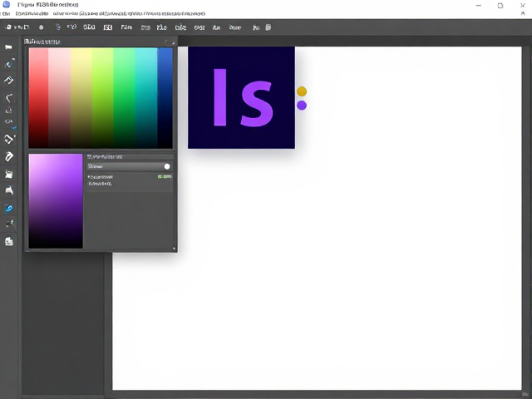Click the purple dot beside the logo tile
Viewport: 532px width, 399px height.
(x=302, y=106)
